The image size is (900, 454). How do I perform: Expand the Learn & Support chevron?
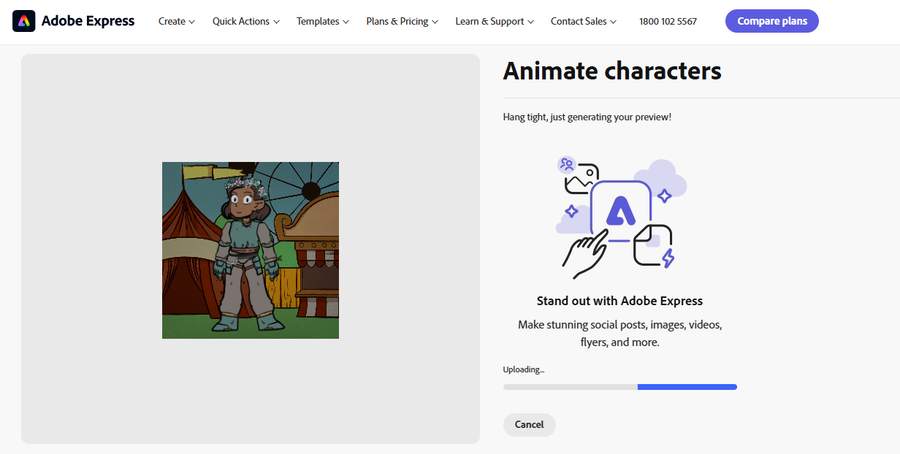click(530, 22)
